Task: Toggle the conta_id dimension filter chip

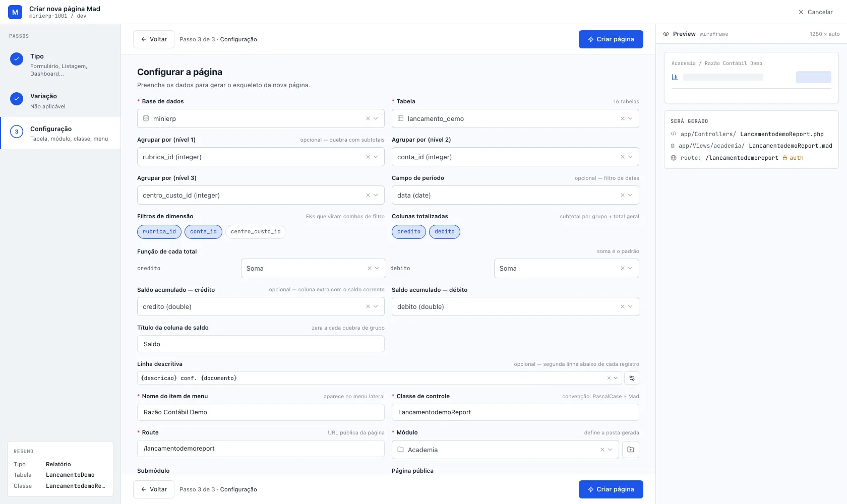Action: (203, 231)
